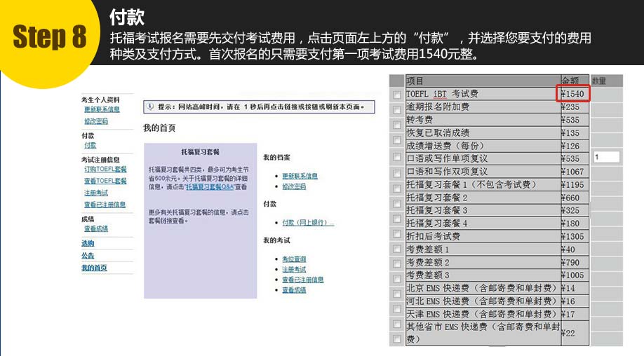Screen dimensions: 644x356
Task: Tick the 转考费 checkbox
Action: (x=397, y=125)
